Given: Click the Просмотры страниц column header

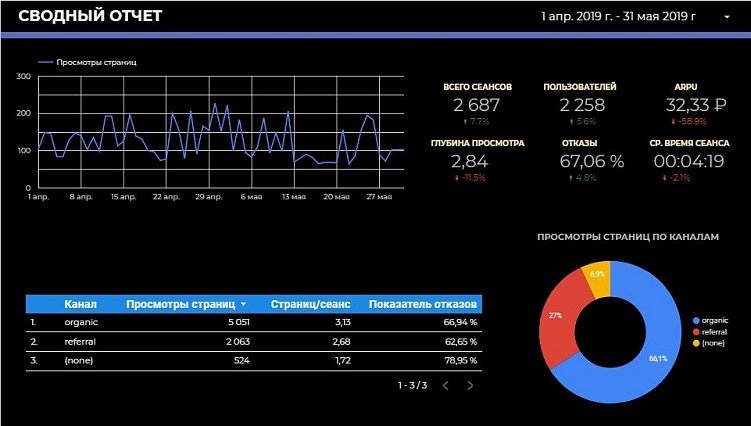Looking at the screenshot, I should tap(181, 304).
